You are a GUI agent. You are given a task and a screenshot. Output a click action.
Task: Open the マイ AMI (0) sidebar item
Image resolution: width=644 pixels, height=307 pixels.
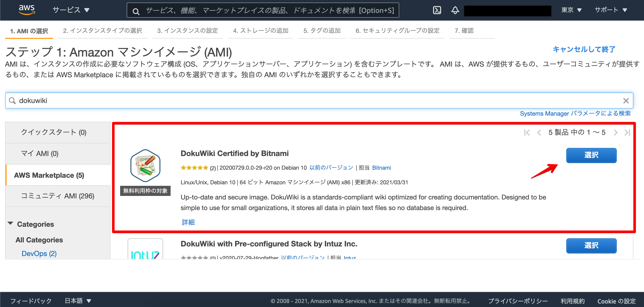pyautogui.click(x=58, y=153)
